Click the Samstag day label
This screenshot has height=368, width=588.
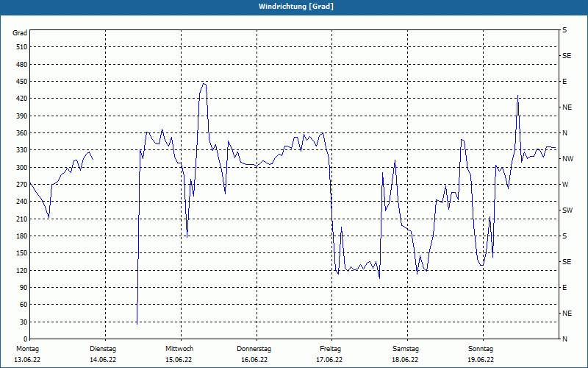click(x=406, y=349)
